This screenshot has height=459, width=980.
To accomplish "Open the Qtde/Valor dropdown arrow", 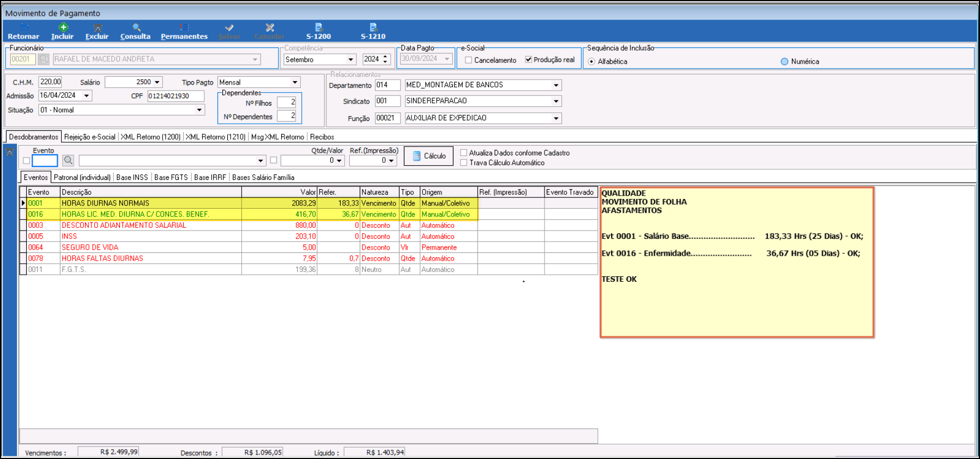I will (x=339, y=160).
